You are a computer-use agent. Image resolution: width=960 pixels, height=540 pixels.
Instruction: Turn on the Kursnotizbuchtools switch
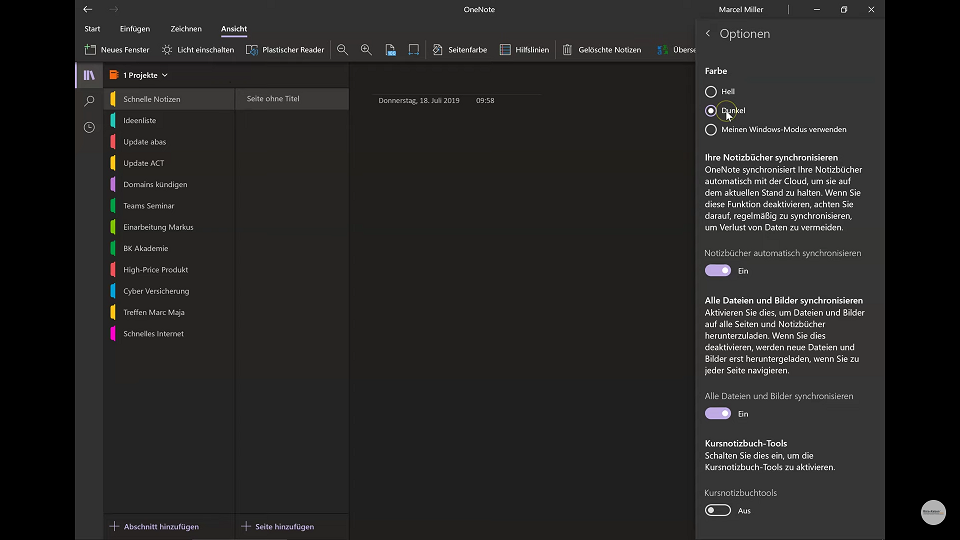tap(718, 510)
